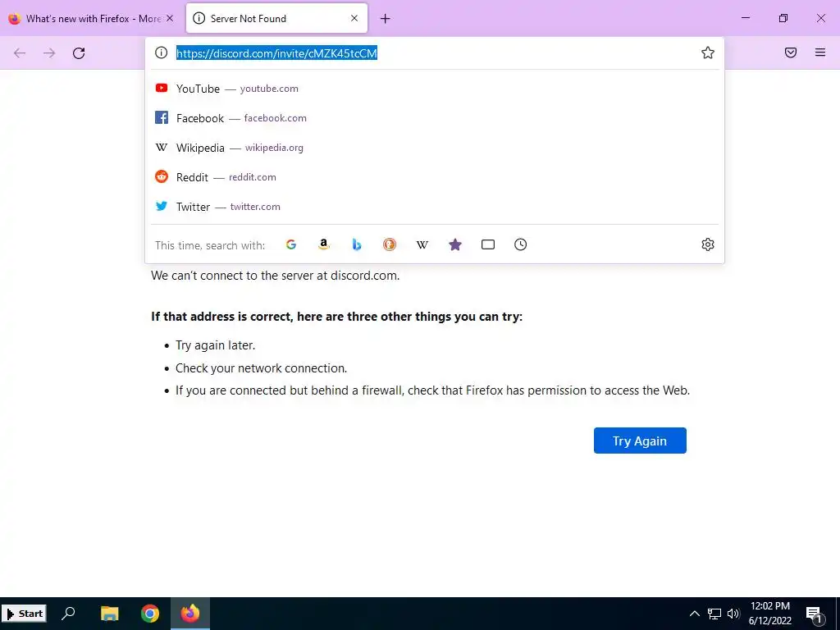
Task: Close the Server Not Found tab
Action: click(354, 18)
